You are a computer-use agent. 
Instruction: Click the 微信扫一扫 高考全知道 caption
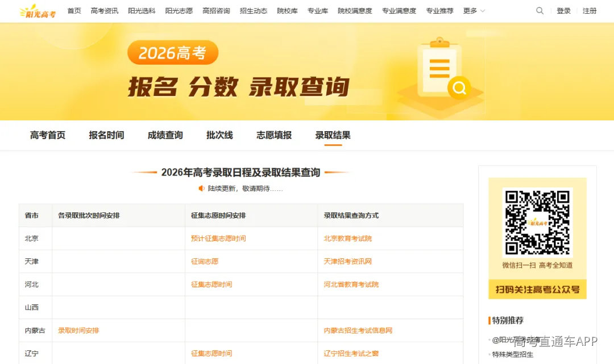(538, 265)
